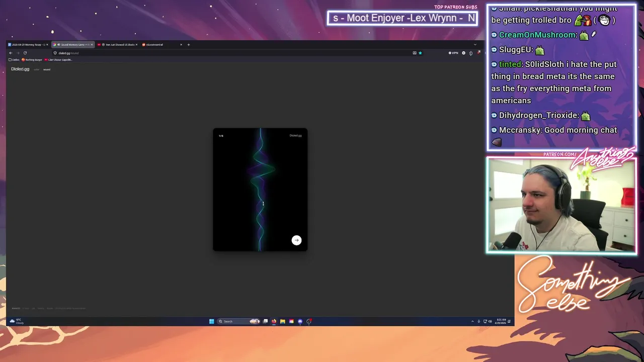Click the taskbar Search box
This screenshot has width=644, height=362.
(x=238, y=321)
